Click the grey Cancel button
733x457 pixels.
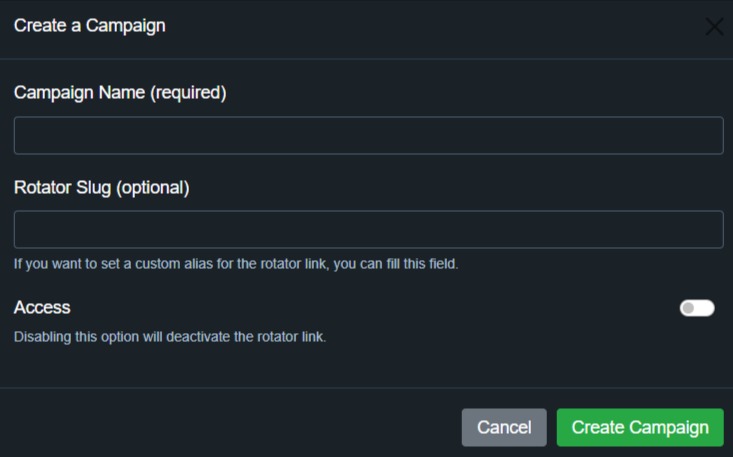click(x=504, y=427)
